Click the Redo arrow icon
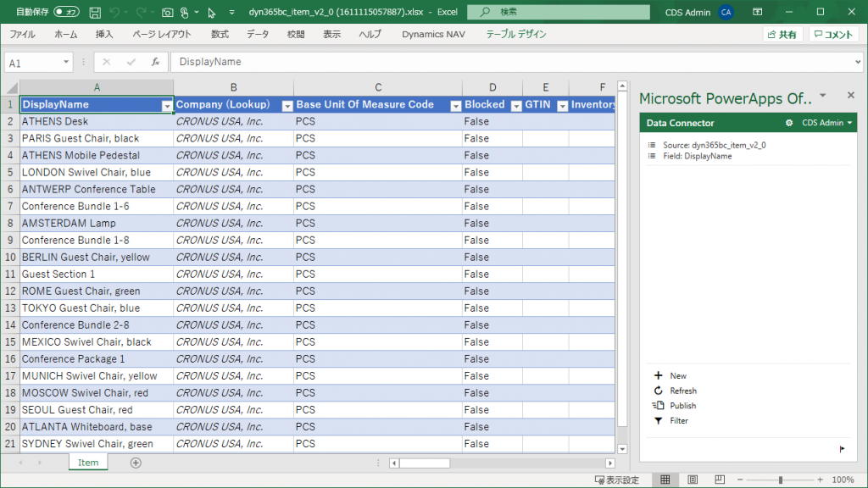The width and height of the screenshot is (868, 488). [x=142, y=12]
